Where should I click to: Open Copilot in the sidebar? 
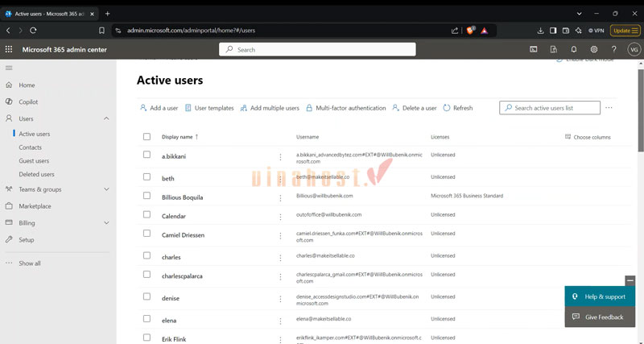point(28,102)
